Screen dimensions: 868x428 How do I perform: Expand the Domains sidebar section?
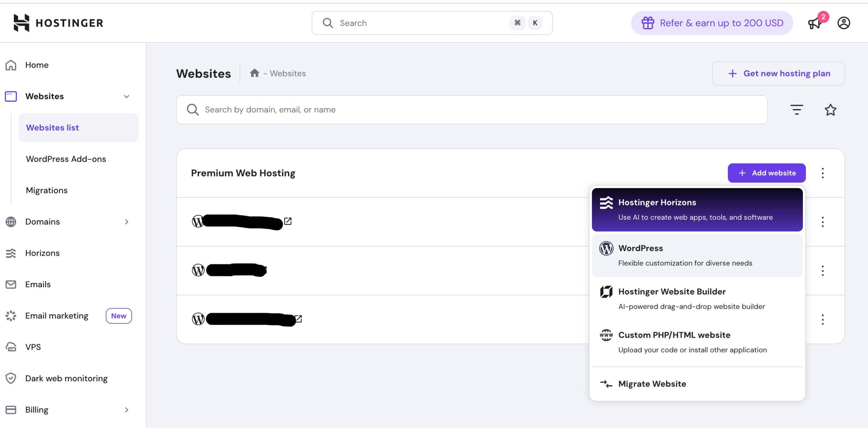[126, 222]
